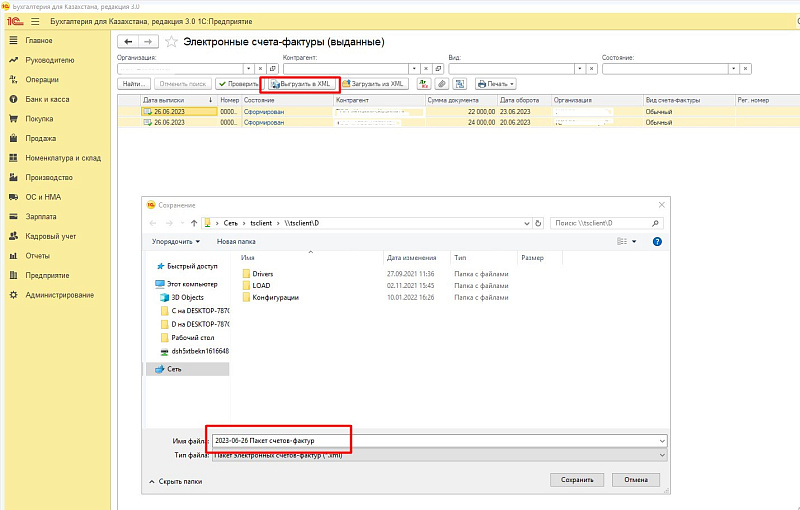Screen dimensions: 800x510
Task: Go back with the left arrow navigation button
Action: (127, 41)
